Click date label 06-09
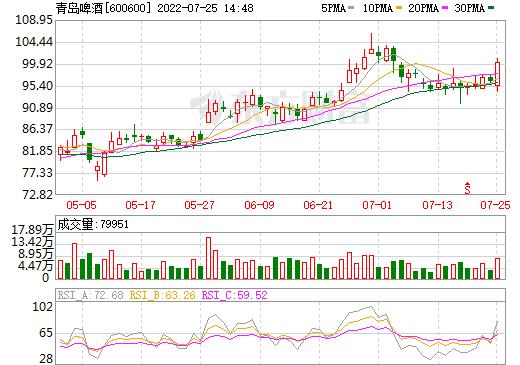520x365 pixels. (x=259, y=205)
